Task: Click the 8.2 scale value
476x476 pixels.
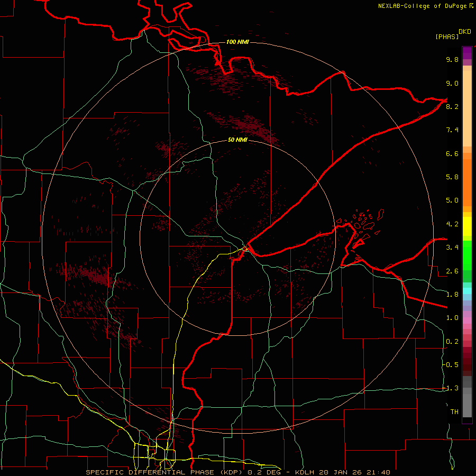Action: pos(452,106)
